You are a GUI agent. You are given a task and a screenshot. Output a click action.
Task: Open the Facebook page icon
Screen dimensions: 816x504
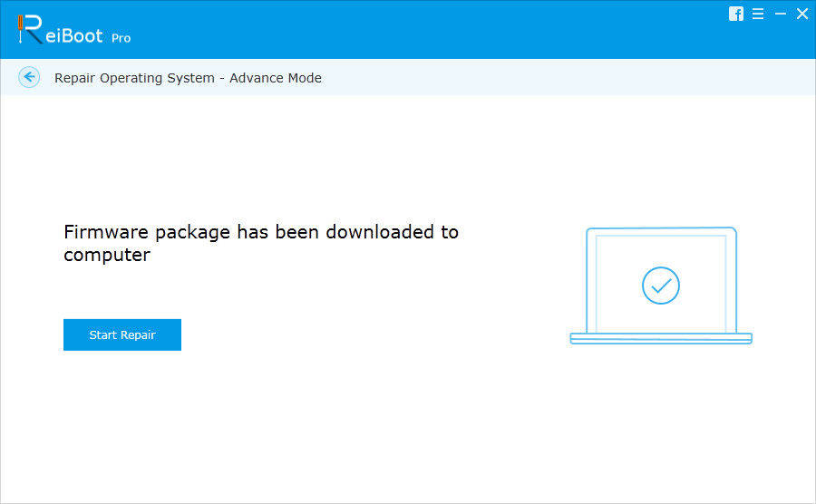736,14
